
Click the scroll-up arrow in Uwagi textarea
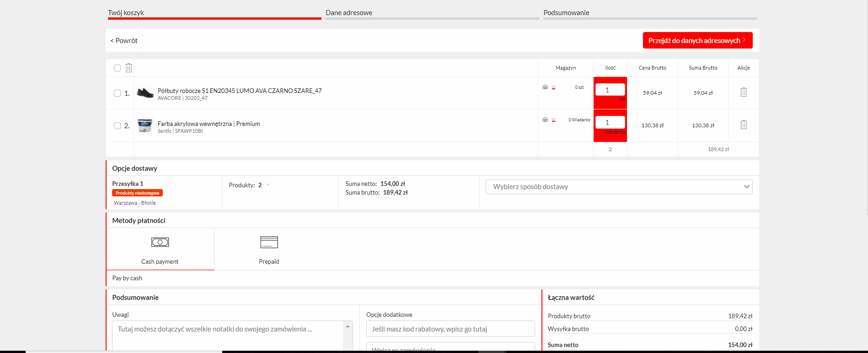(x=348, y=326)
